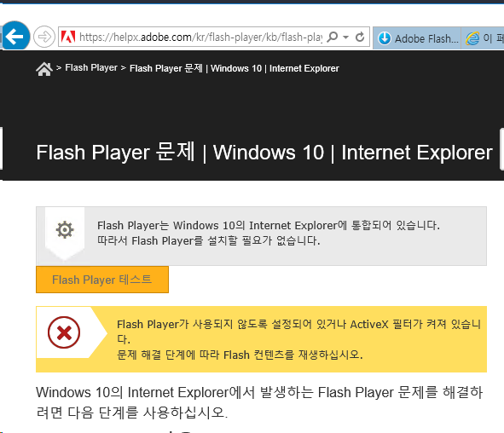504x433 pixels.
Task: Click the home icon in breadcrumb
Action: pyautogui.click(x=44, y=69)
